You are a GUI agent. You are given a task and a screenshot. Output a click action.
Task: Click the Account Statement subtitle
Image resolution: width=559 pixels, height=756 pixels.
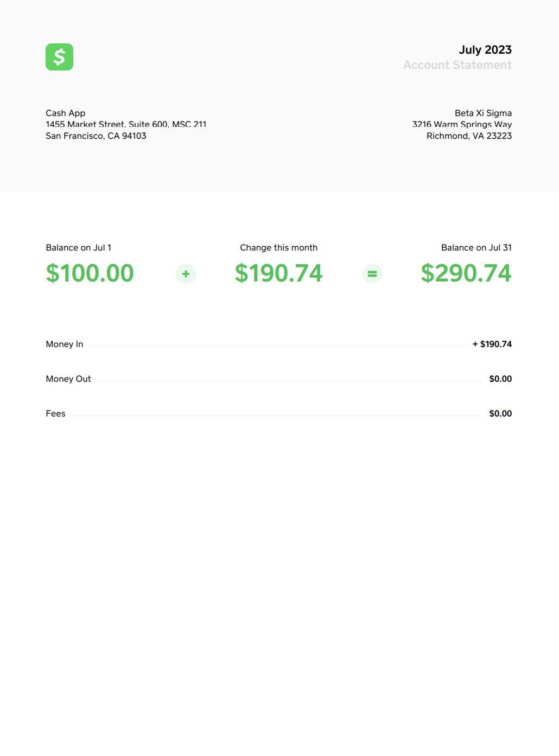(458, 65)
